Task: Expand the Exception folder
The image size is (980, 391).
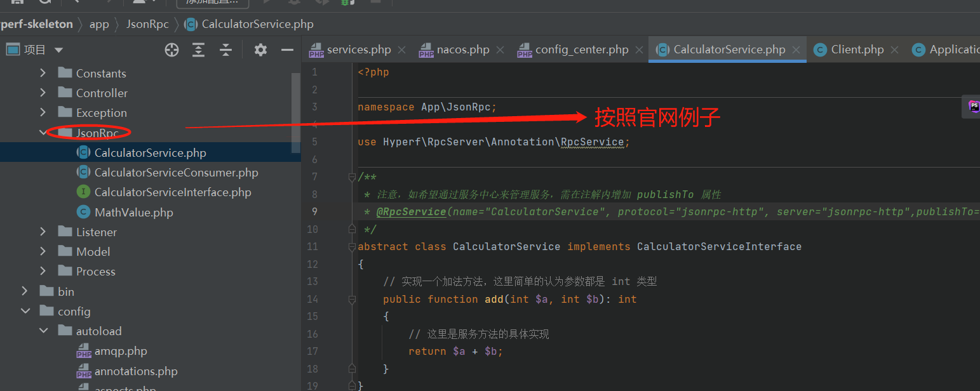Action: click(43, 112)
